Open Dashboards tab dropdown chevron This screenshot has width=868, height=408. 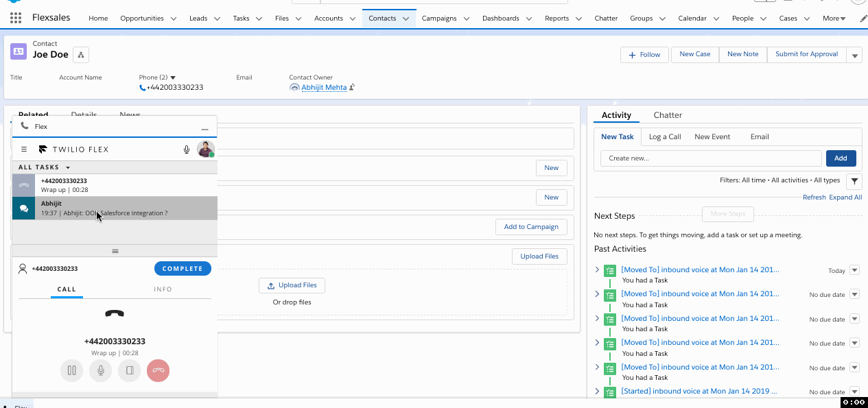pos(528,19)
